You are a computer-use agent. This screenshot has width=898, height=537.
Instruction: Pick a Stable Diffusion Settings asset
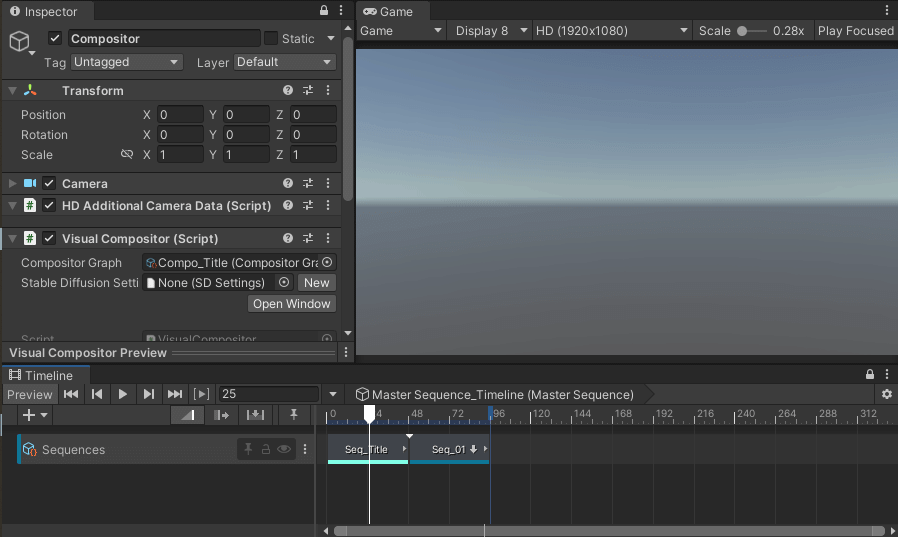pos(283,282)
